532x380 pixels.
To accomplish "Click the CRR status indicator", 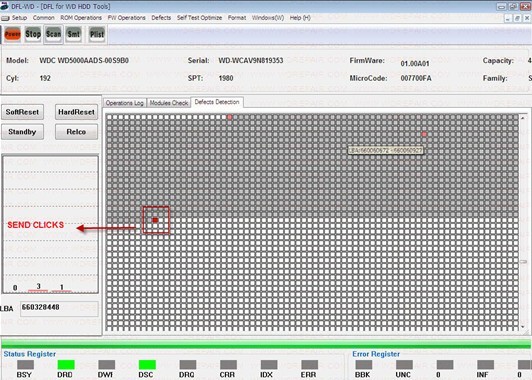I will point(228,365).
